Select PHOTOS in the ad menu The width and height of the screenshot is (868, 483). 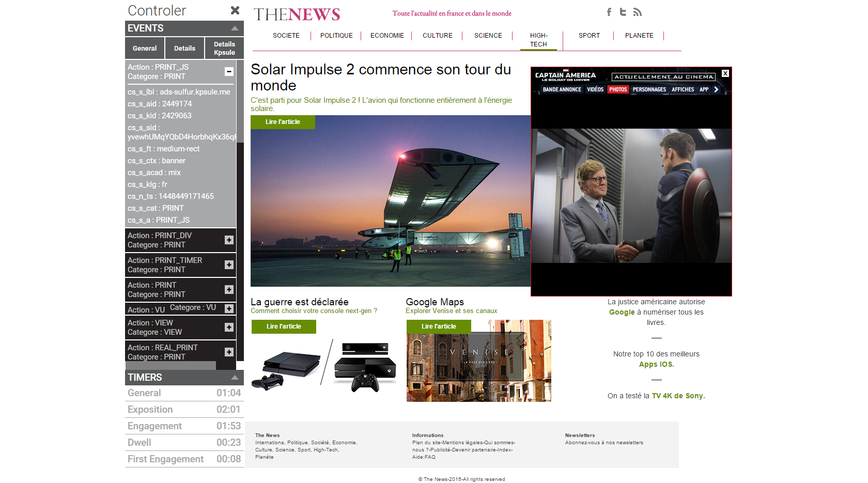click(x=618, y=89)
